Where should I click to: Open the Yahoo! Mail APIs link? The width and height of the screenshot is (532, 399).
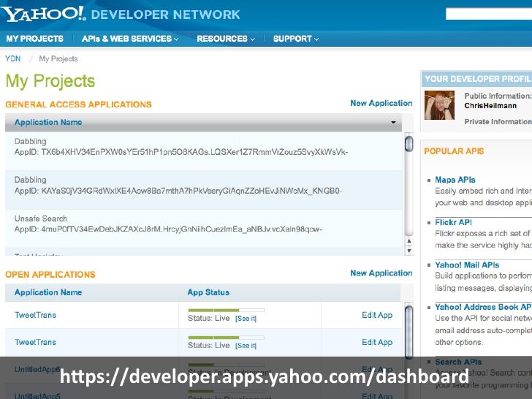467,265
